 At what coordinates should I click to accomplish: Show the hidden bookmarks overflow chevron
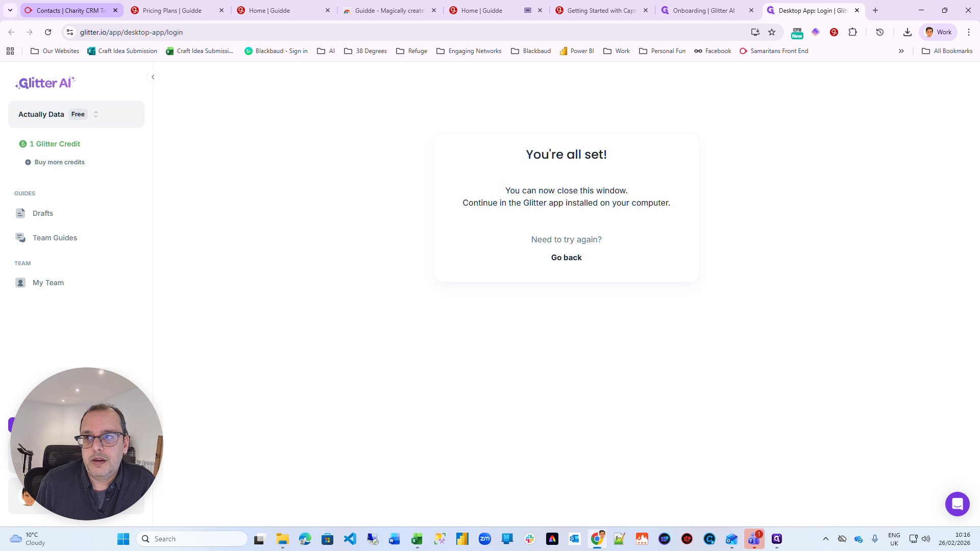(901, 51)
